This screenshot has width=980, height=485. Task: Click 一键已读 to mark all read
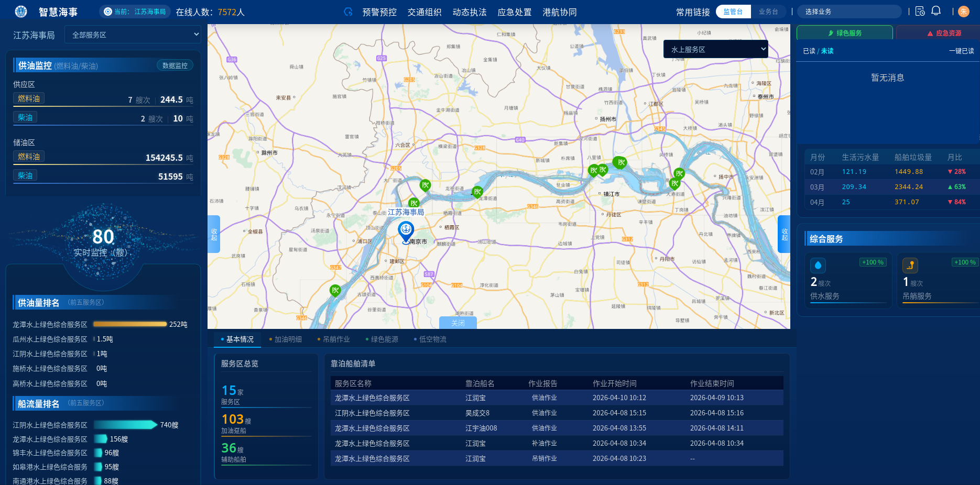(961, 51)
